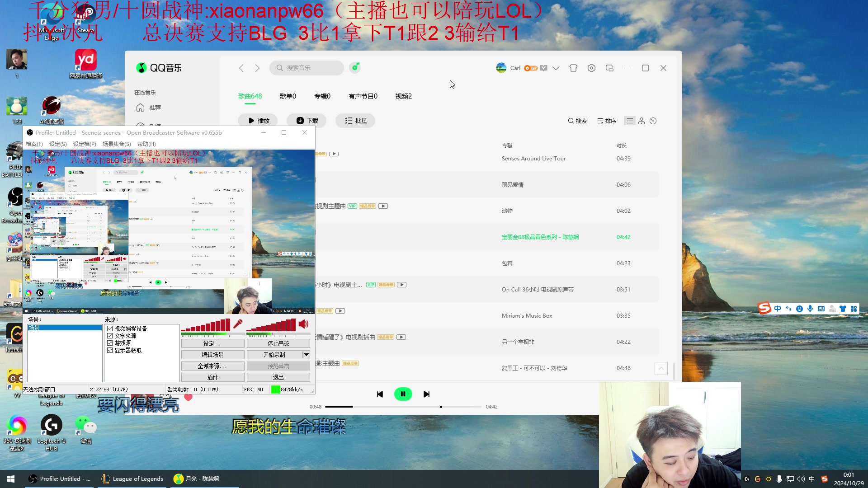Open the 设定(S) menu in OBS
This screenshot has width=868, height=488.
(x=58, y=144)
